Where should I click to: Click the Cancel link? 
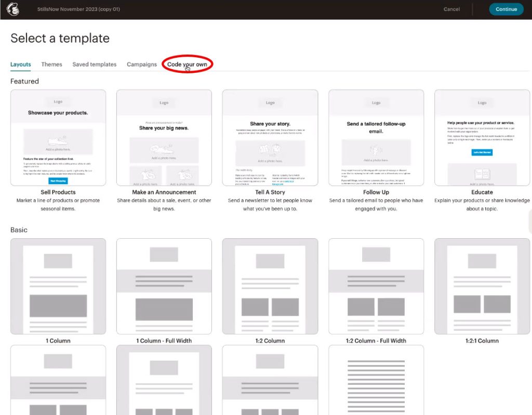click(451, 9)
